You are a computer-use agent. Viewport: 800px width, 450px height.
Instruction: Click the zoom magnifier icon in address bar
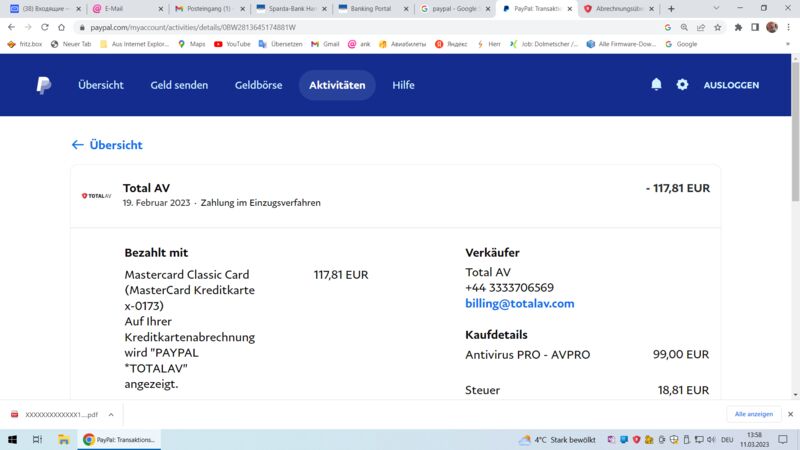[684, 28]
